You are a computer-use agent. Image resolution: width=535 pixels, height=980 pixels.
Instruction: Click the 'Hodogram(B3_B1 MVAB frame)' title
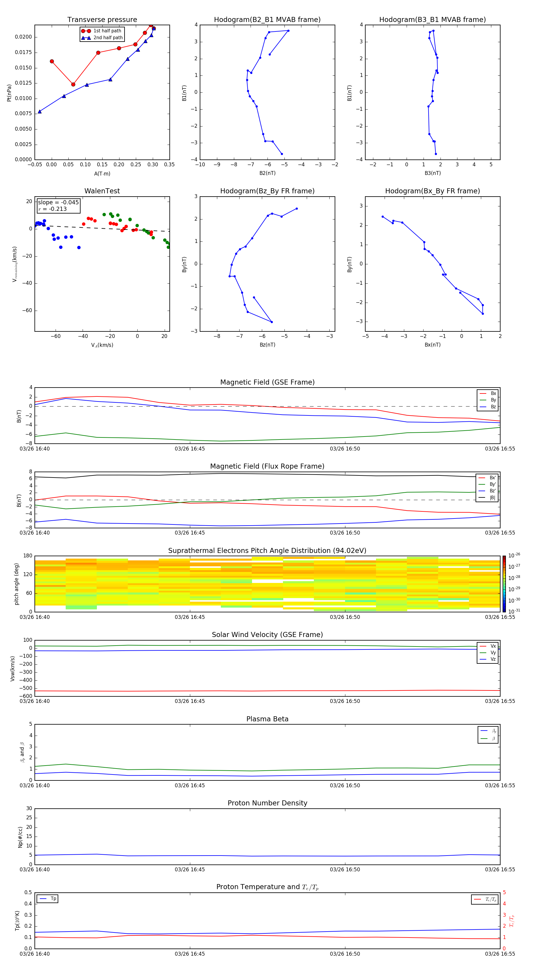432,20
